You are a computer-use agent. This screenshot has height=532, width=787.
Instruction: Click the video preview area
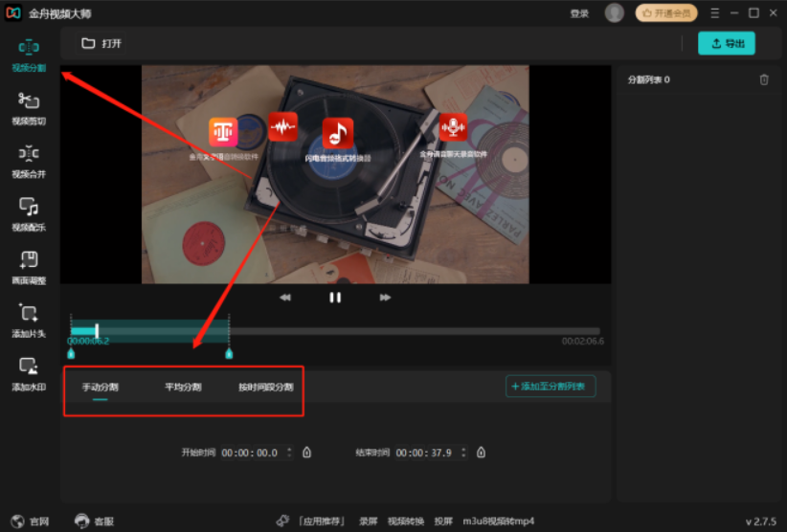coord(335,174)
